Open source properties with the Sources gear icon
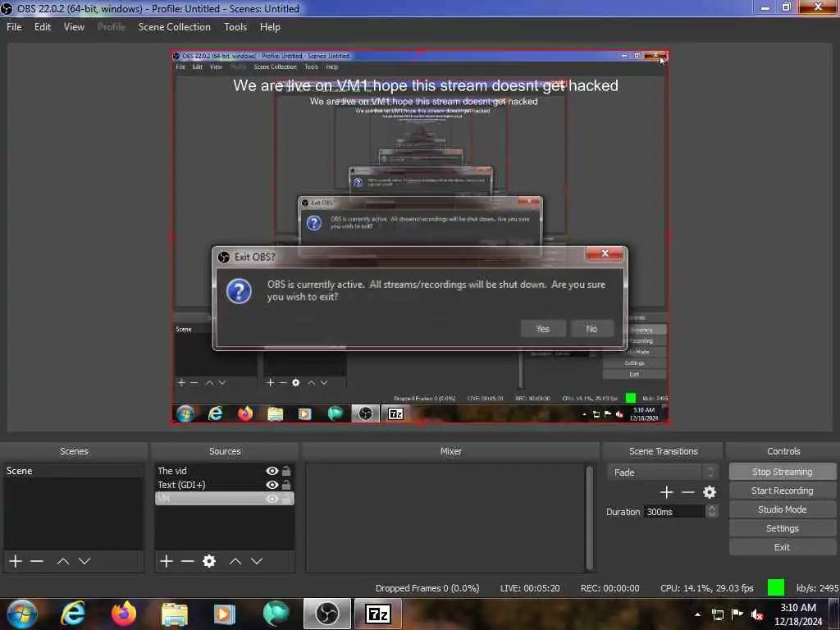The width and height of the screenshot is (840, 630). (x=209, y=561)
